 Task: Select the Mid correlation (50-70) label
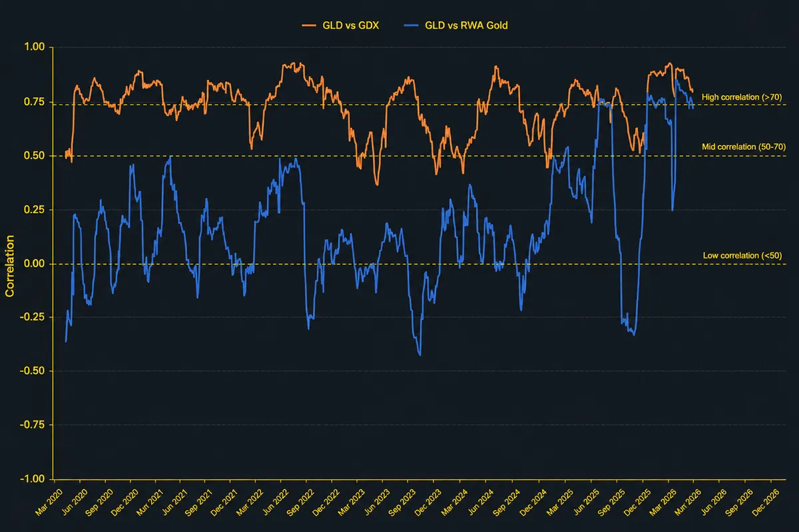[744, 146]
